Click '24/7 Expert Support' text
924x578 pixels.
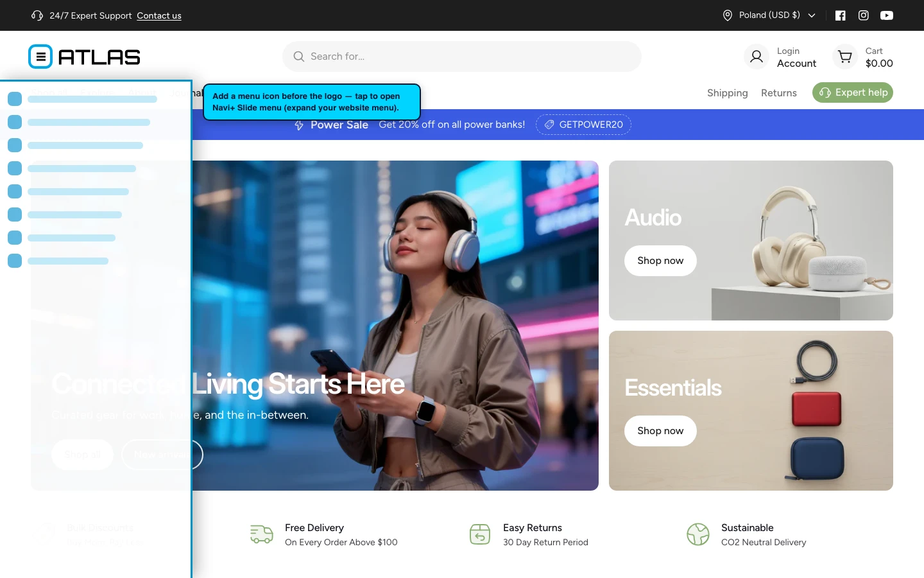pyautogui.click(x=90, y=15)
